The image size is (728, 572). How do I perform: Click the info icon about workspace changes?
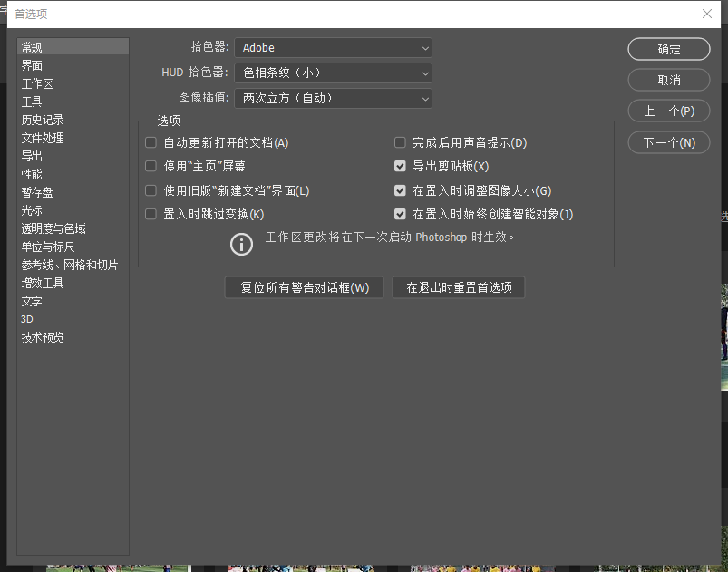tap(239, 243)
